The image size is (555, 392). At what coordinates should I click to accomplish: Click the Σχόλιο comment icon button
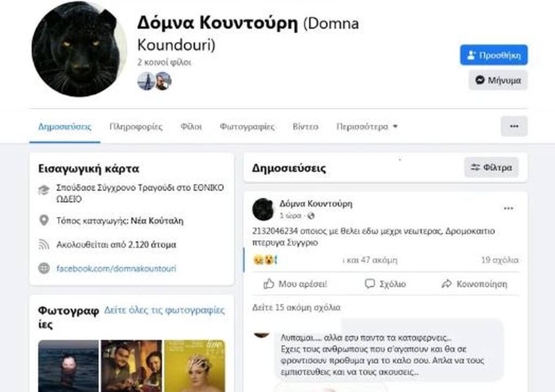point(385,284)
